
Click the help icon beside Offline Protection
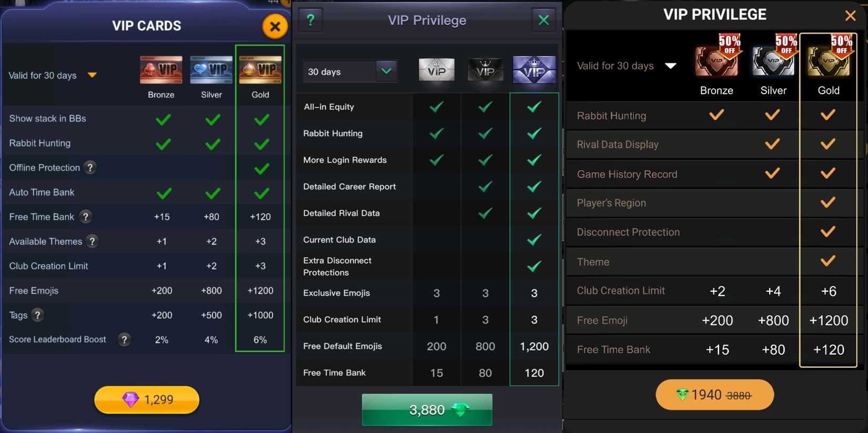(x=90, y=168)
